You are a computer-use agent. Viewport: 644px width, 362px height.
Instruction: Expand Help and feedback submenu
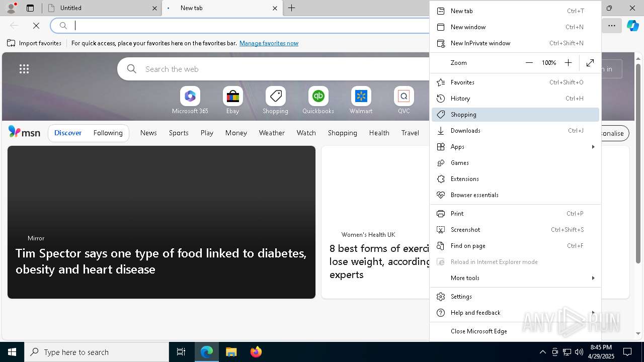tap(515, 313)
